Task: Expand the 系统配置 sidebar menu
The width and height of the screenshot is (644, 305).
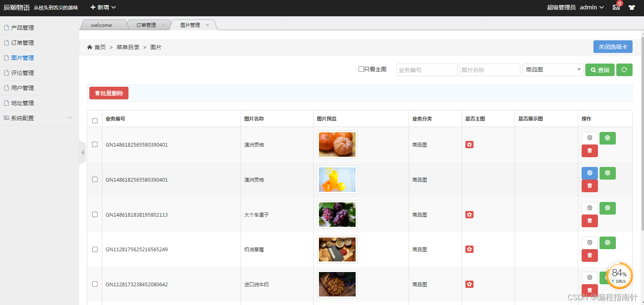Action: (39, 118)
